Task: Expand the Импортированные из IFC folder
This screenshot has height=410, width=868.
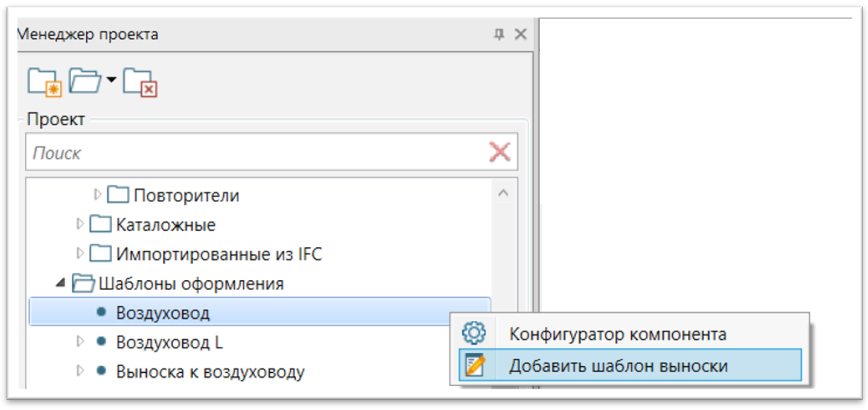Action: (x=80, y=253)
